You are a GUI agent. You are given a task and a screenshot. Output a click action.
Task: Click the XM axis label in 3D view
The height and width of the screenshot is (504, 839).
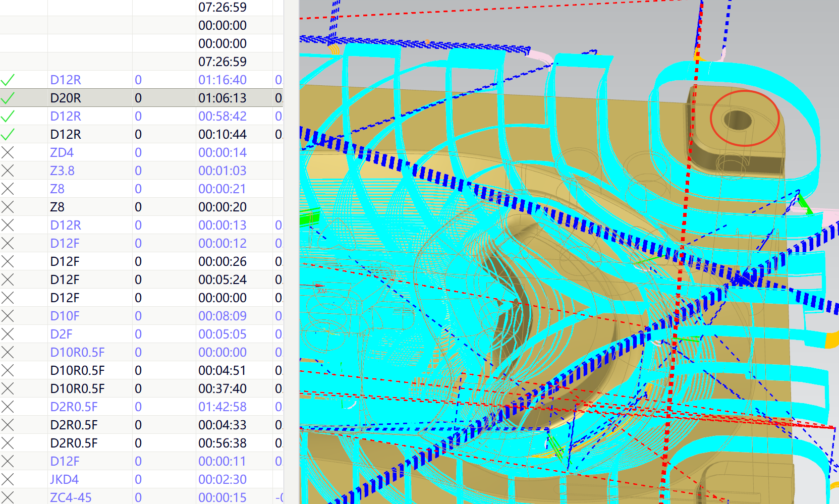click(322, 291)
